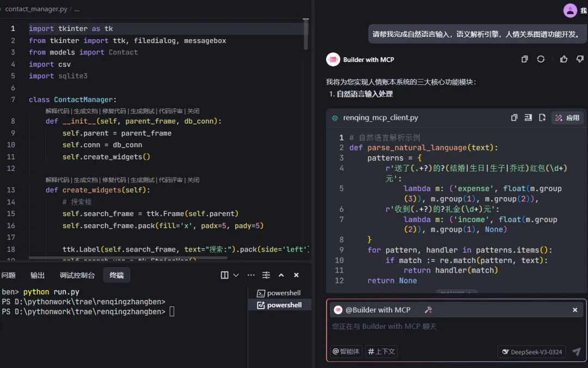588x368 pixels.
Task: Give the AI response a thumbs up
Action: coord(563,59)
